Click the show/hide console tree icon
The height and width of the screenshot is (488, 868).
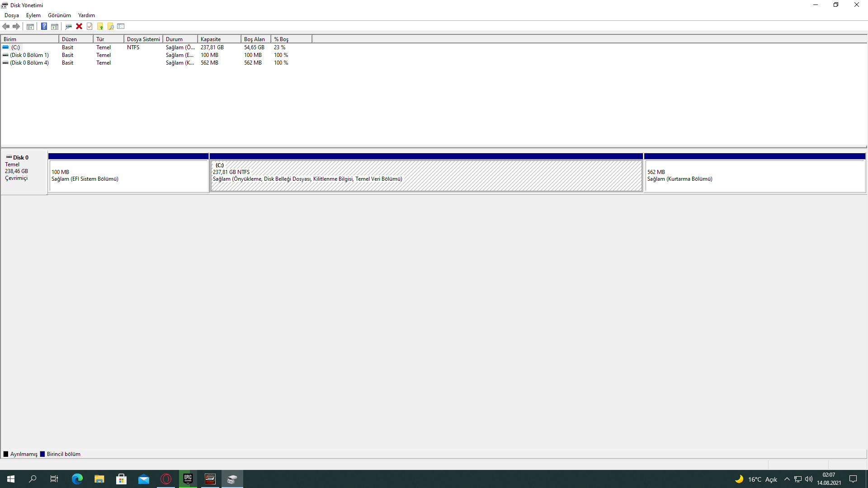30,26
